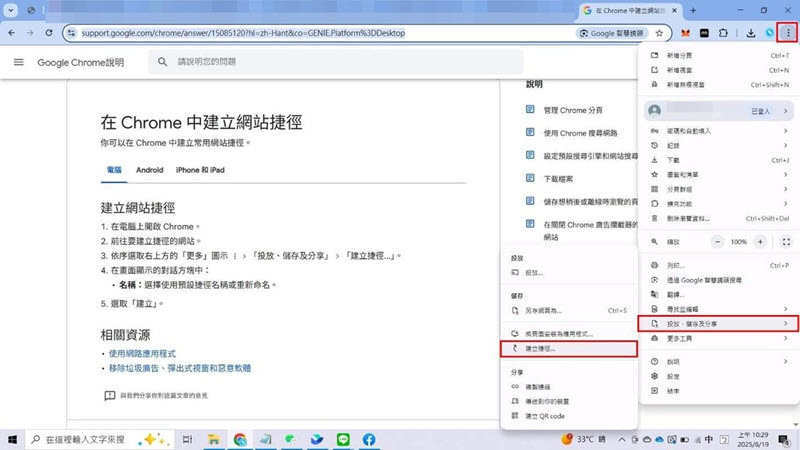
Task: Reload the page with the refresh icon
Action: (49, 33)
